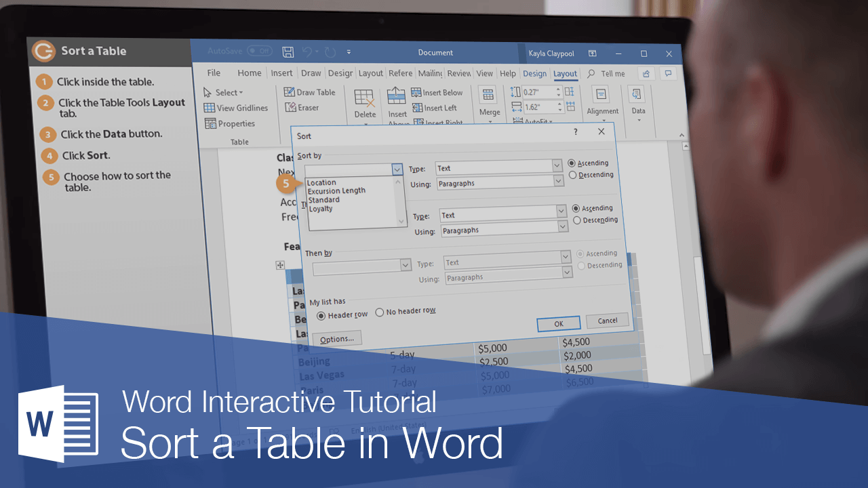Open the Using Paragraphs dropdown
868x488 pixels.
point(500,181)
